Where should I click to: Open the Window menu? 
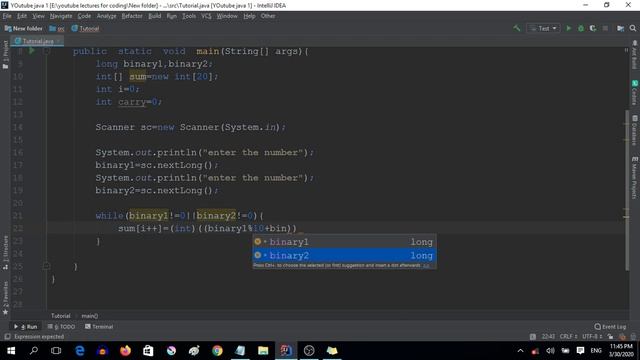[227, 16]
